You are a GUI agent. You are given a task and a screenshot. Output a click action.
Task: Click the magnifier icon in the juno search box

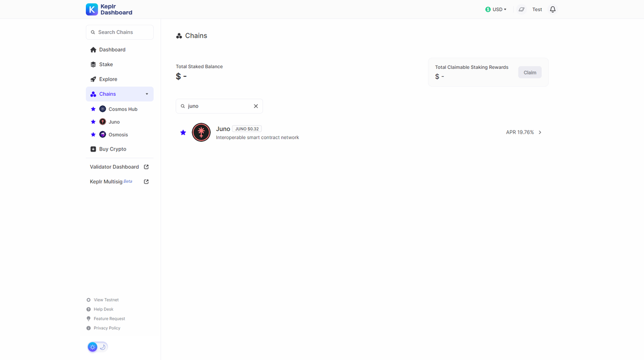click(182, 106)
